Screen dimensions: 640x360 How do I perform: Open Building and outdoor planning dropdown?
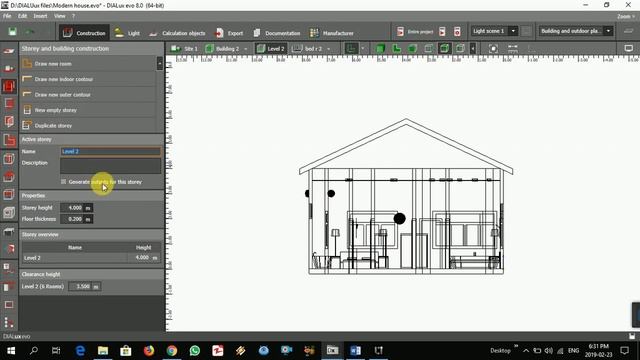(x=576, y=31)
